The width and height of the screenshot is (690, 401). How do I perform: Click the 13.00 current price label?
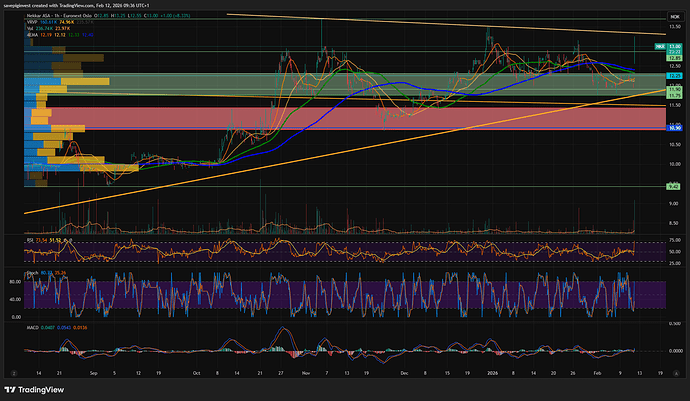point(674,46)
